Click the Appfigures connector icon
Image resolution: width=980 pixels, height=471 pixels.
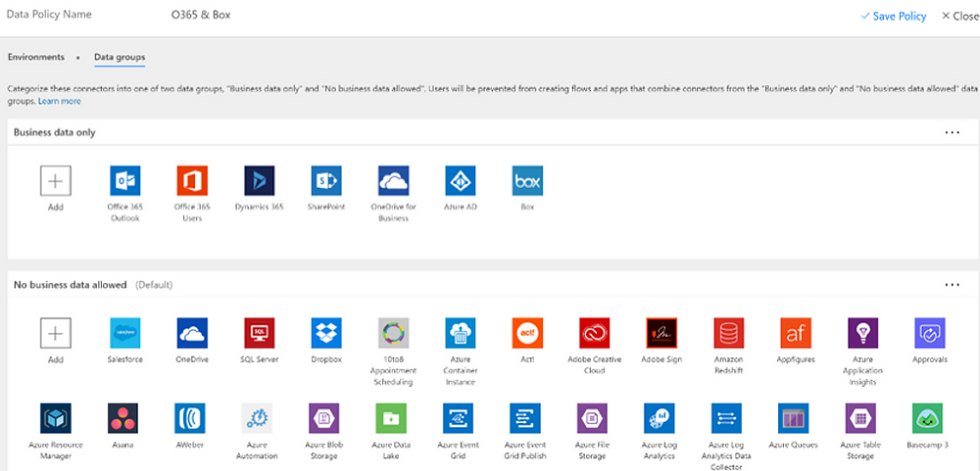[x=796, y=333]
